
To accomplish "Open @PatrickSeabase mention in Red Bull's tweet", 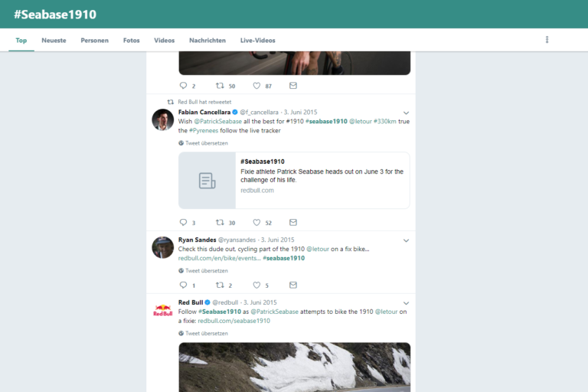I will coord(275,312).
